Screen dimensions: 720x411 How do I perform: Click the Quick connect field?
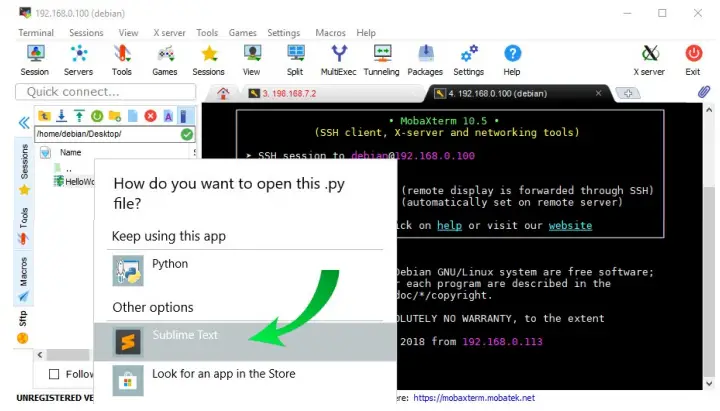pyautogui.click(x=106, y=92)
